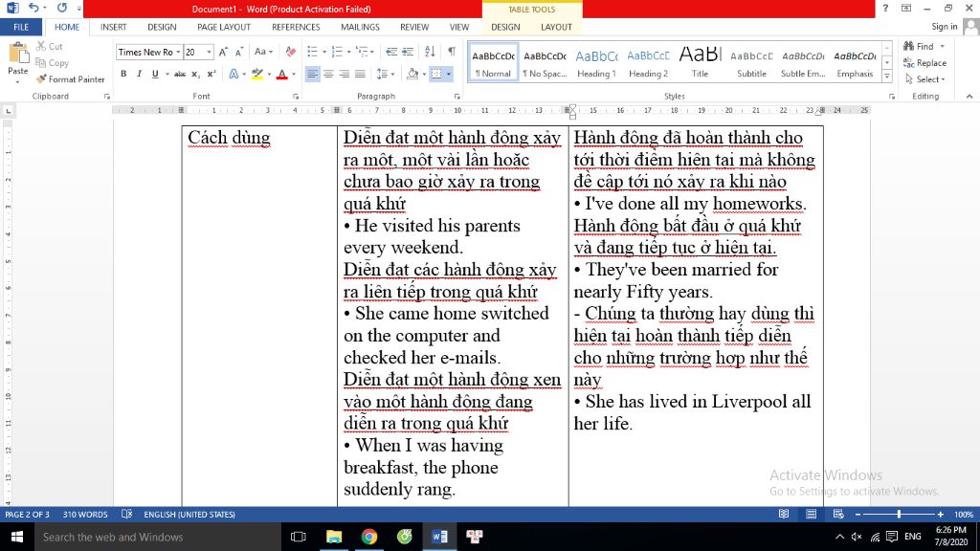Select Center alignment
Image resolution: width=980 pixels, height=551 pixels.
click(x=328, y=74)
